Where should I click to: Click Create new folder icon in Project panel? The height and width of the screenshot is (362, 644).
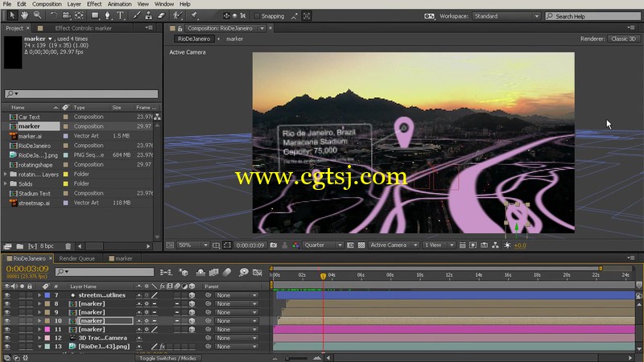point(19,246)
